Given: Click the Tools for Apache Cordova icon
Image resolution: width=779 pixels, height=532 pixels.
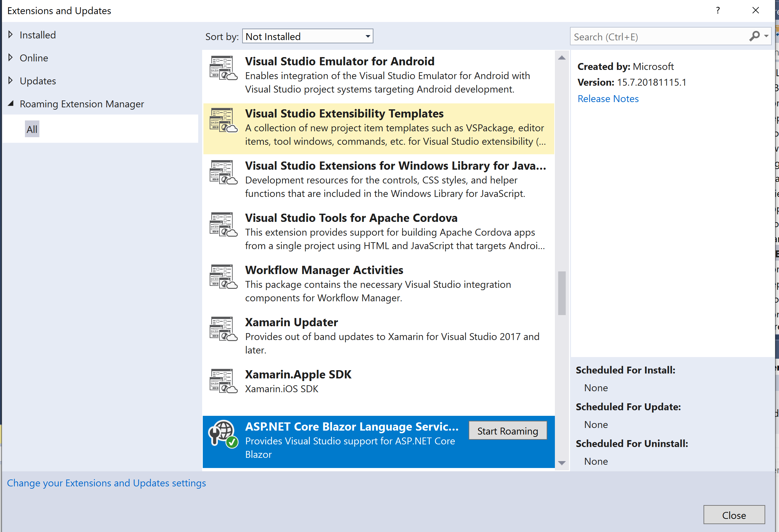Looking at the screenshot, I should [223, 224].
